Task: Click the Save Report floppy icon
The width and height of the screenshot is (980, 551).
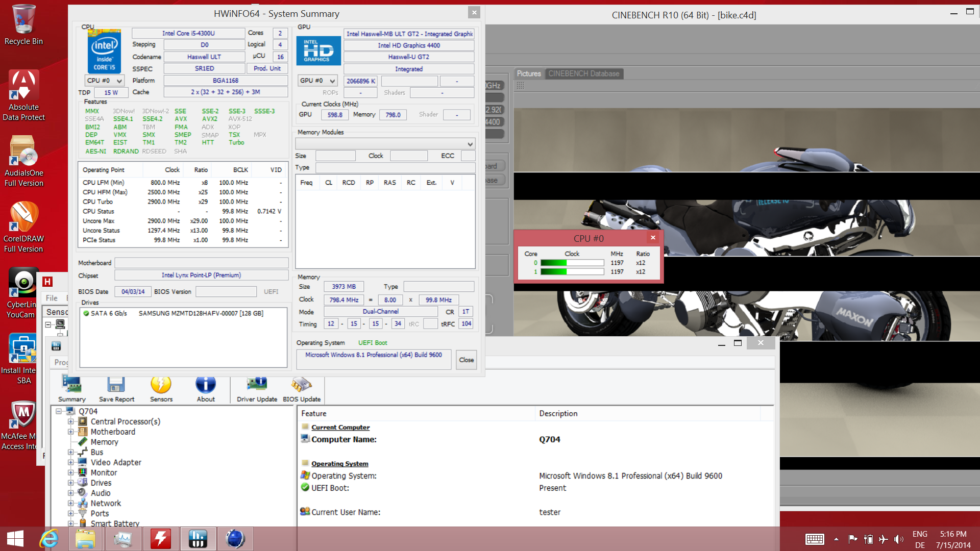Action: pyautogui.click(x=116, y=389)
